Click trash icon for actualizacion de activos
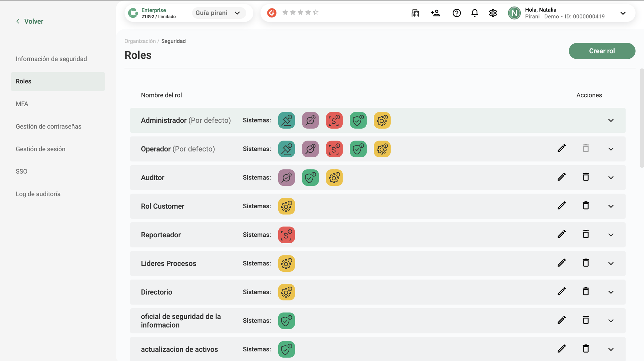The width and height of the screenshot is (644, 361). point(586,349)
